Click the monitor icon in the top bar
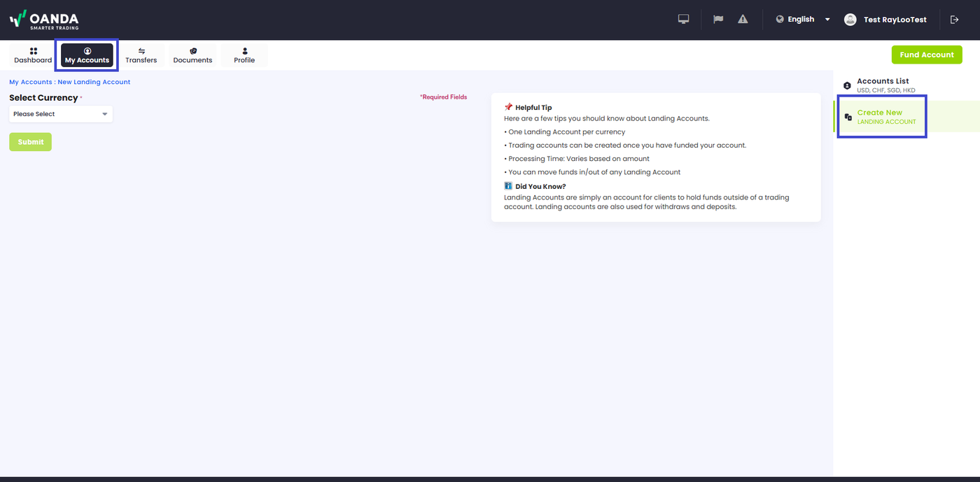Viewport: 980px width, 482px height. [x=684, y=20]
